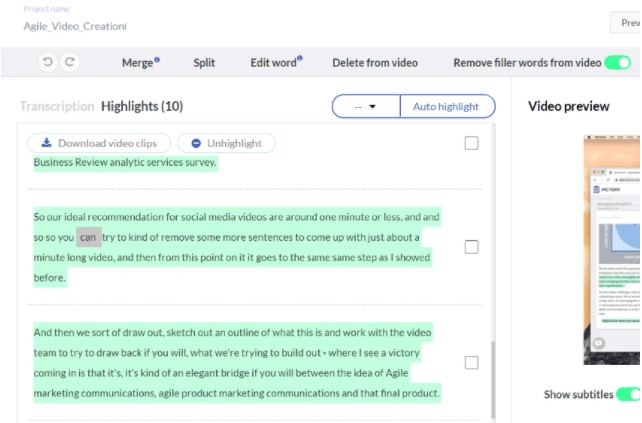Click the info badge next to Merge
Screen dimensions: 642x423
click(x=157, y=60)
